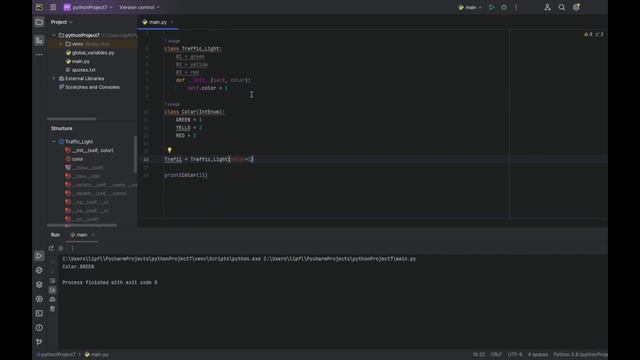This screenshot has height=360, width=640.
Task: Click the Run panel title
Action: coord(55,235)
